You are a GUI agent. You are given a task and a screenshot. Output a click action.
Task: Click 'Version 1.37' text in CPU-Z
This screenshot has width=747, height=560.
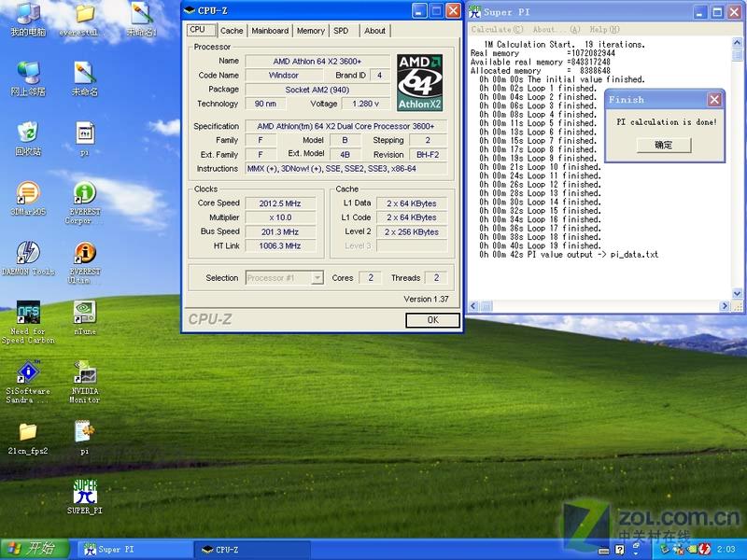[x=426, y=299]
